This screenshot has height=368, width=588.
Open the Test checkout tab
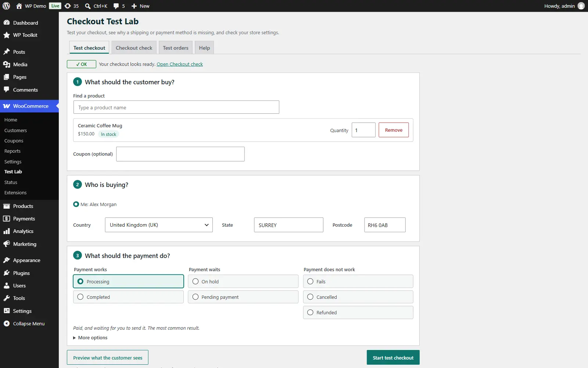click(89, 48)
